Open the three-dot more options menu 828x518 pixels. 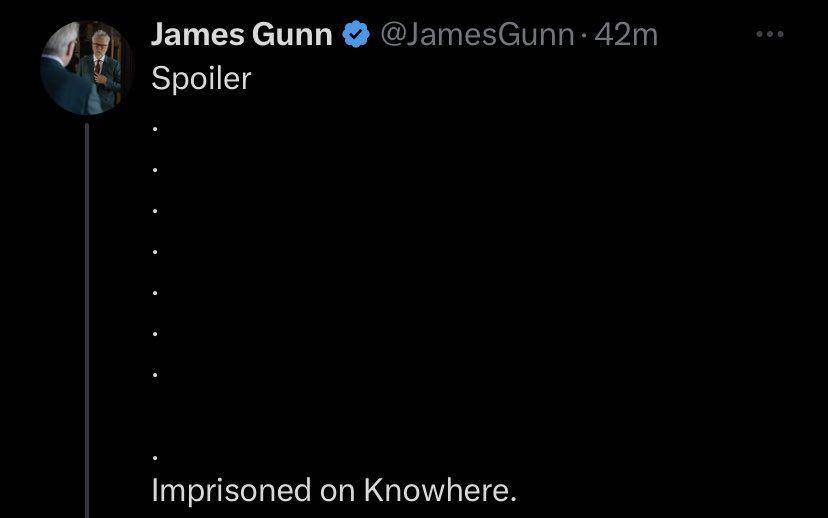(x=769, y=34)
